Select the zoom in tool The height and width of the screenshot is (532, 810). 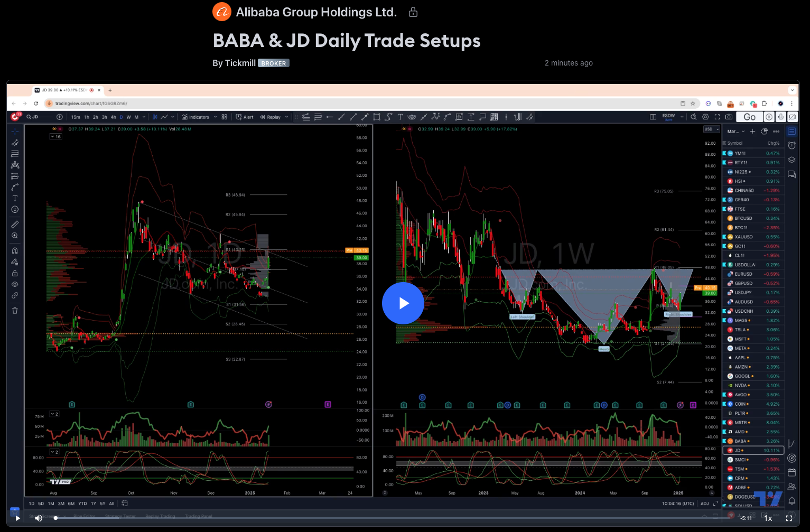pyautogui.click(x=15, y=236)
